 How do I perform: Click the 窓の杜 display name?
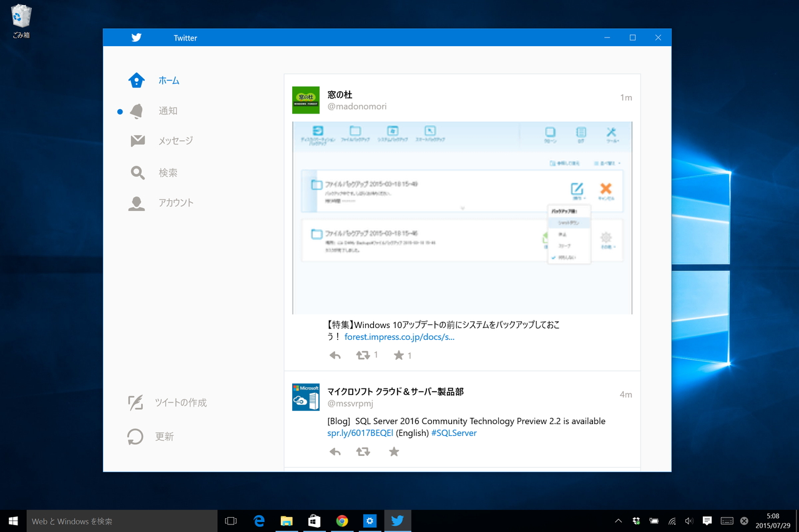[340, 95]
